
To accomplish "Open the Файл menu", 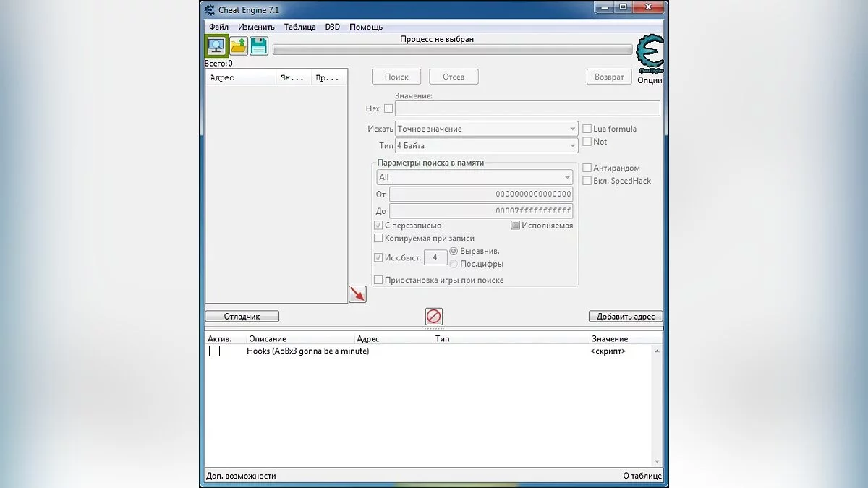I will [x=218, y=27].
